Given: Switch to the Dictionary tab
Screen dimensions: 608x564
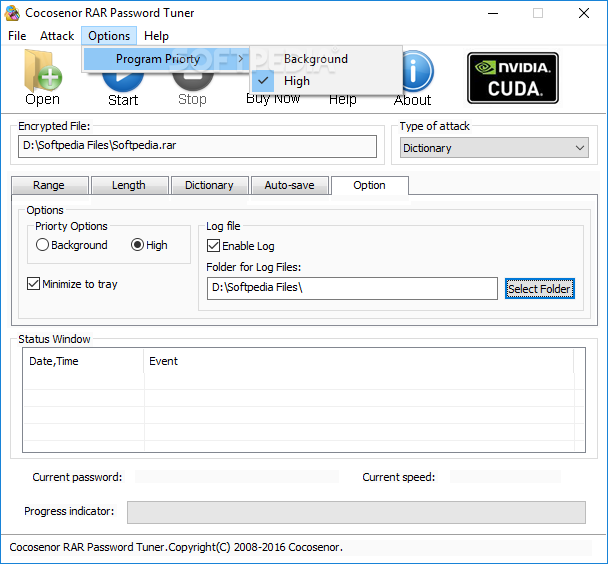Looking at the screenshot, I should 209,185.
